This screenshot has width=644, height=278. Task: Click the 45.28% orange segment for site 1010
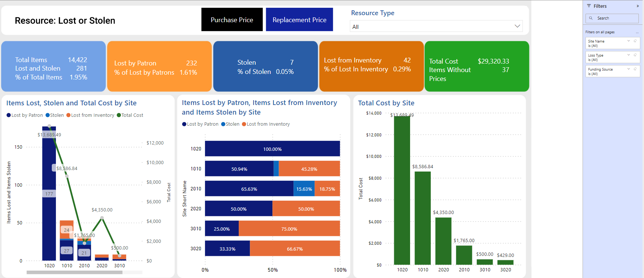pos(309,169)
